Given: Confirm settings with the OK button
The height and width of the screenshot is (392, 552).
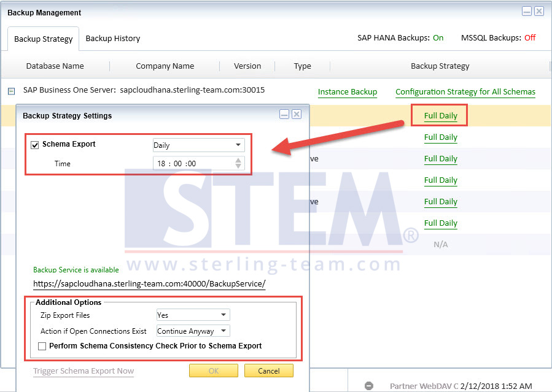Looking at the screenshot, I should click(x=213, y=371).
